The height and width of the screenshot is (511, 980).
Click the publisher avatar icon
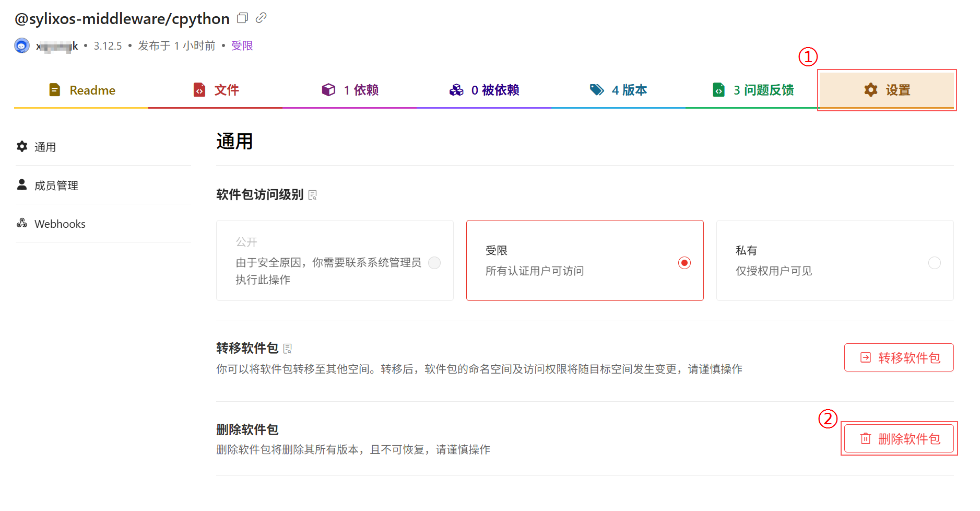click(x=22, y=46)
